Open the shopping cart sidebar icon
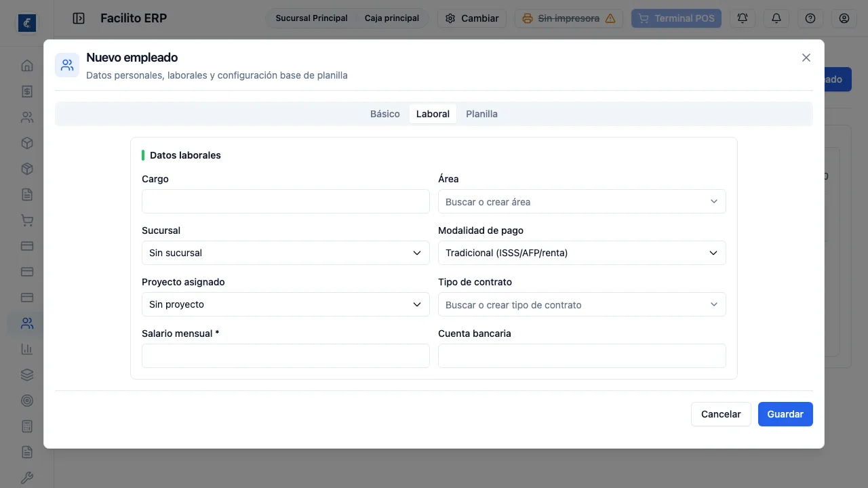 click(27, 220)
